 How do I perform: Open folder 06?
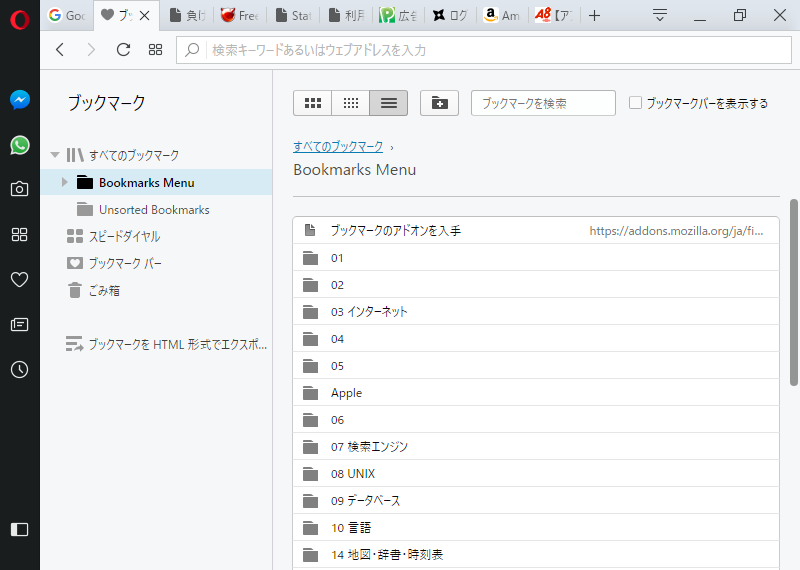tap(536, 420)
